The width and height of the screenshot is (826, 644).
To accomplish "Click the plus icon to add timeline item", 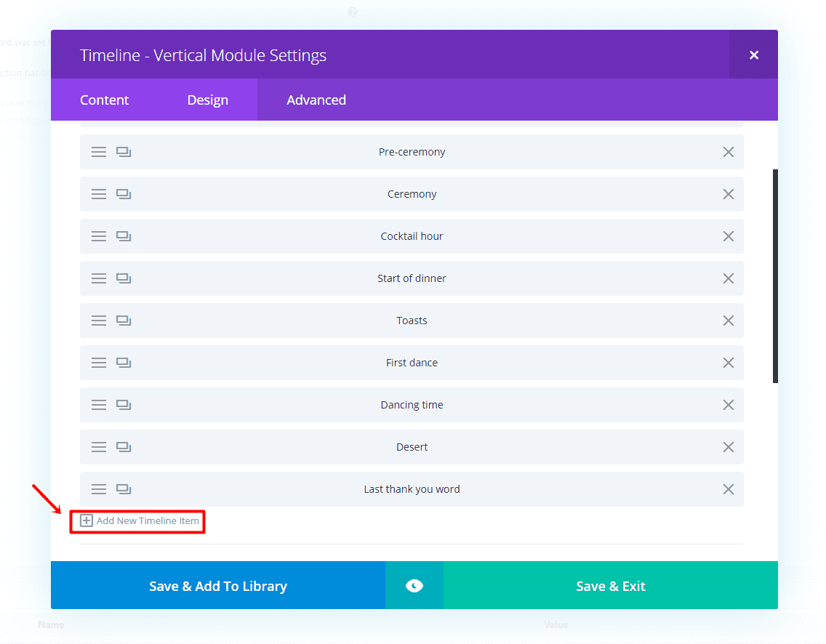I will tap(87, 521).
